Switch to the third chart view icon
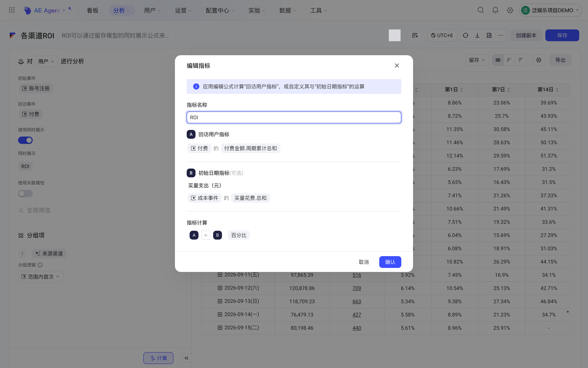Viewport: 588px width, 368px height. click(520, 60)
